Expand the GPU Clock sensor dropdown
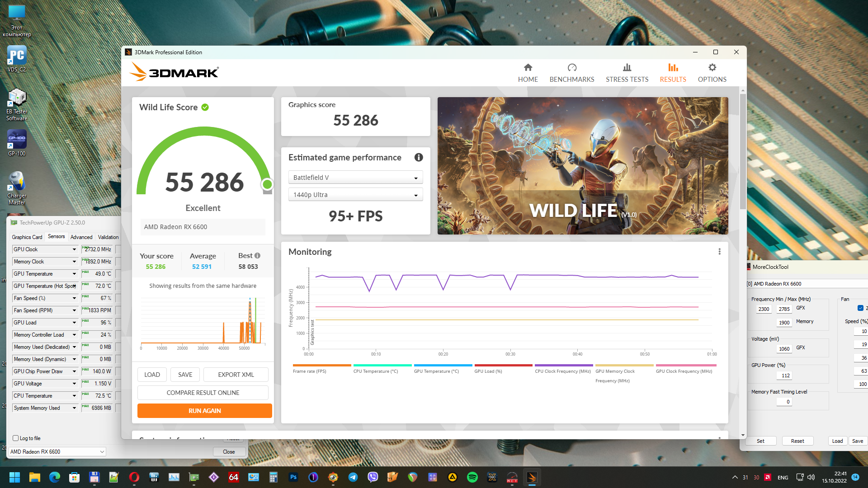 [x=74, y=249]
